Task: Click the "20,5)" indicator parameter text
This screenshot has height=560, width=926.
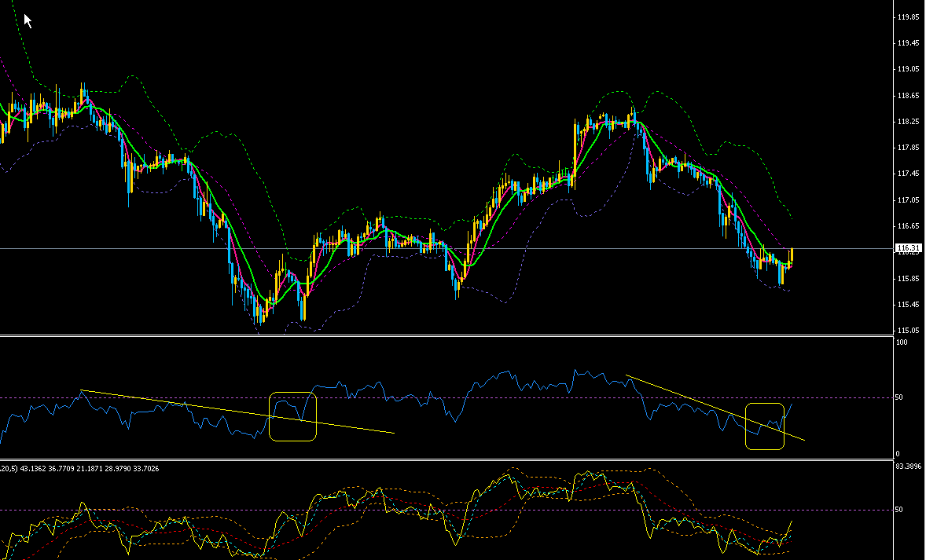Action: 9,469
